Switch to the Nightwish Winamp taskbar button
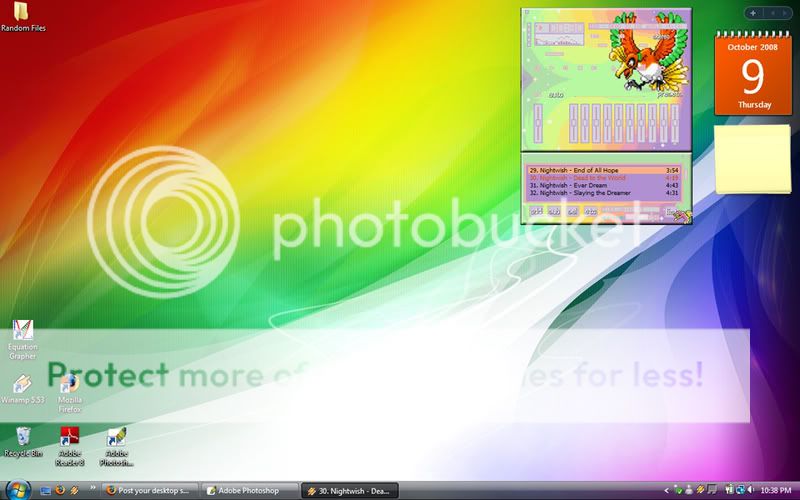The image size is (800, 500). click(350, 491)
